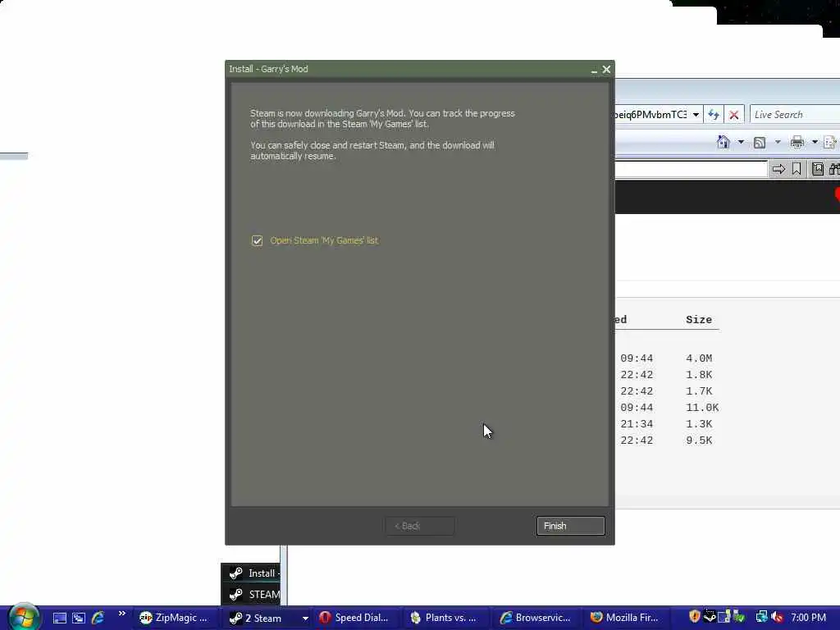840x630 pixels.
Task: Click the 7:00 PM system clock
Action: [808, 618]
